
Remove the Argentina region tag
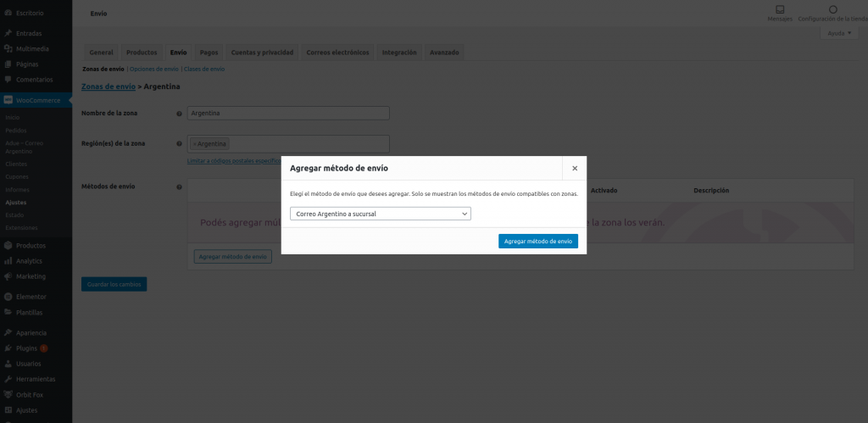(x=195, y=144)
